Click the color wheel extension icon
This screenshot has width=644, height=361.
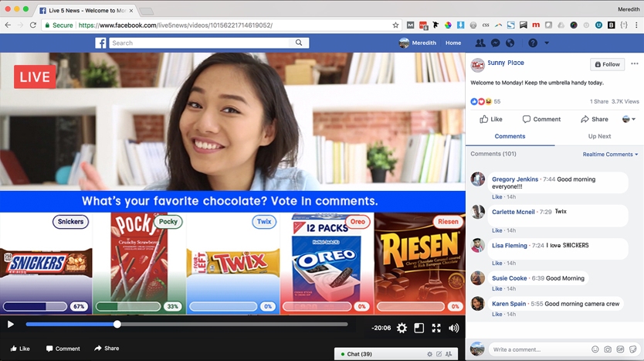pyautogui.click(x=448, y=25)
